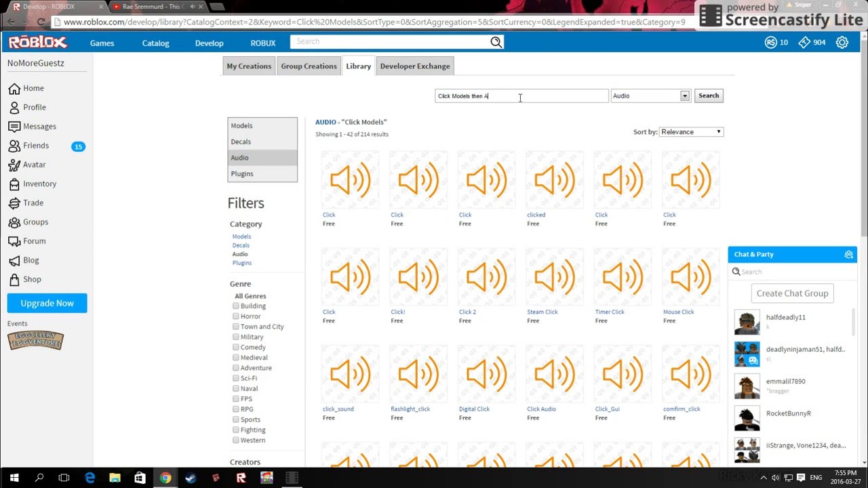
Task: Open the flashlight_click audio icon
Action: [418, 374]
